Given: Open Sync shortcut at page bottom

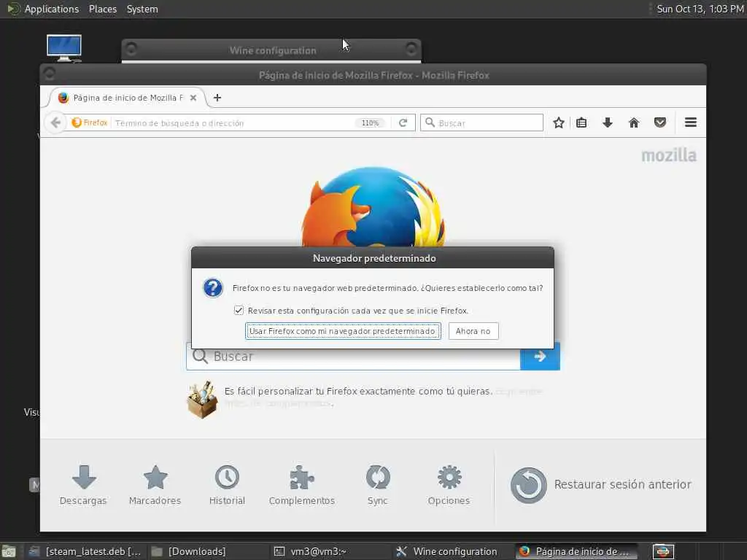Looking at the screenshot, I should 378,485.
